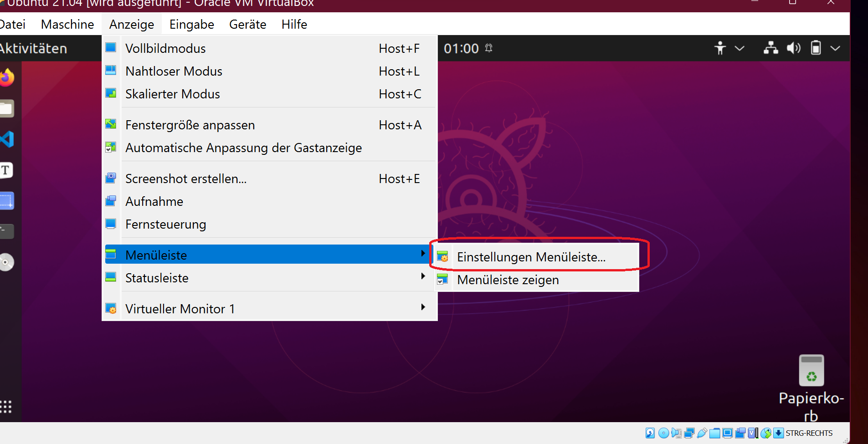868x444 pixels.
Task: Click the highlighted Menüleiste submenu entry
Action: (270, 255)
